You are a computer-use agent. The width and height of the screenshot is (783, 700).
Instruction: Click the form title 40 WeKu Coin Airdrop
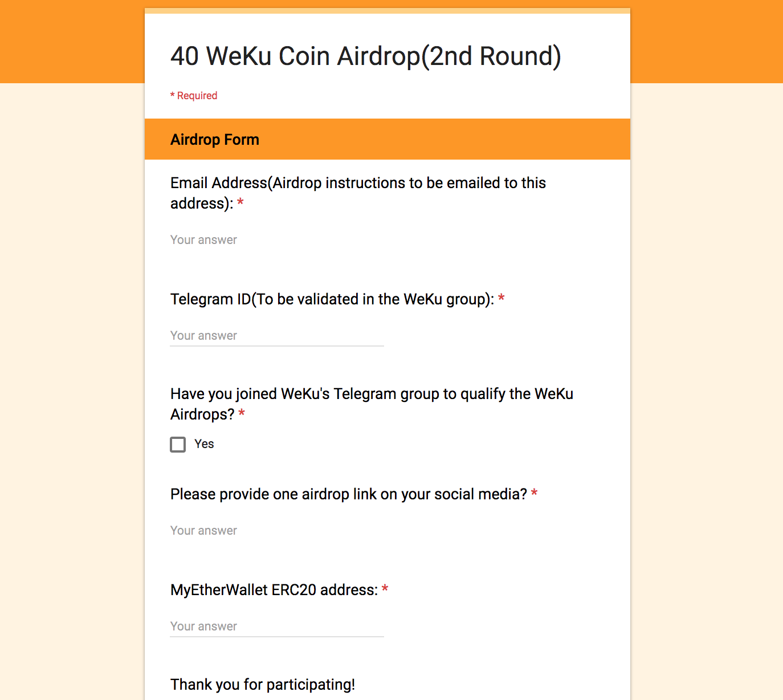(365, 56)
